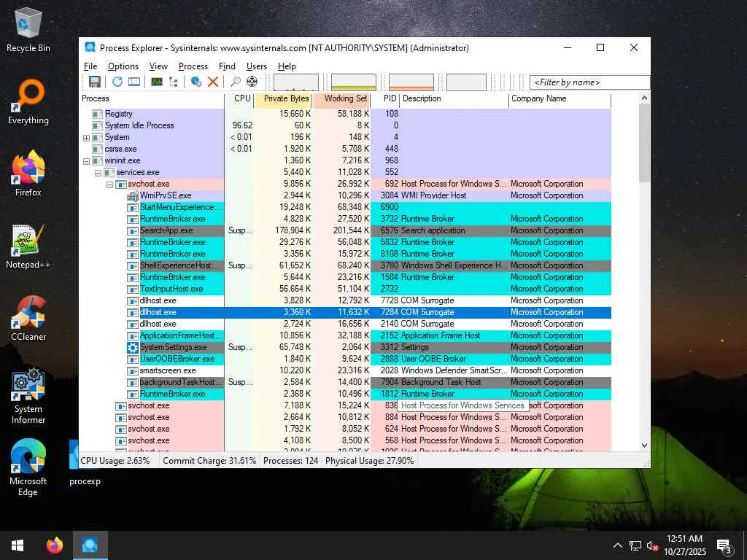Open the Process menu
Viewport: 747px width, 560px height.
point(193,66)
